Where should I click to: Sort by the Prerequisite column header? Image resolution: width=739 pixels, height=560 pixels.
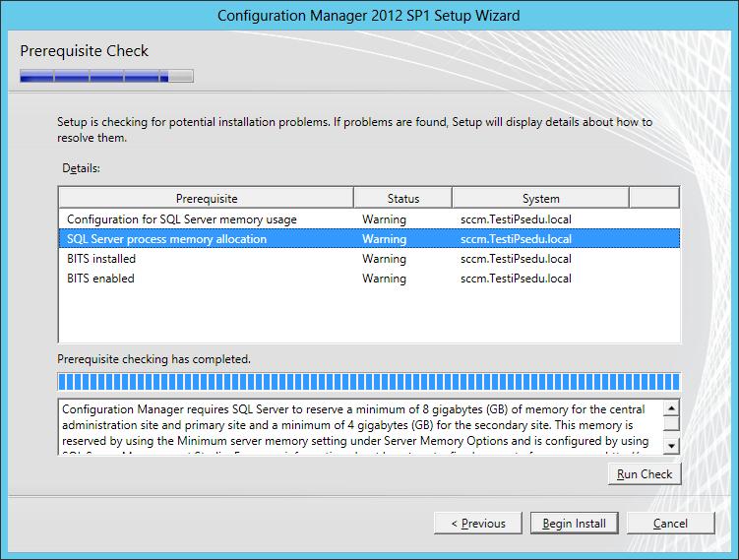click(207, 198)
